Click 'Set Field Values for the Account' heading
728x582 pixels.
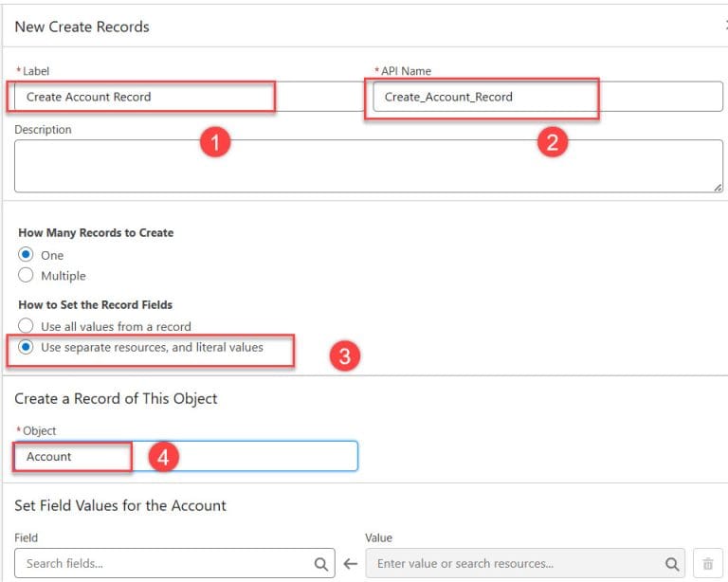[x=120, y=505]
